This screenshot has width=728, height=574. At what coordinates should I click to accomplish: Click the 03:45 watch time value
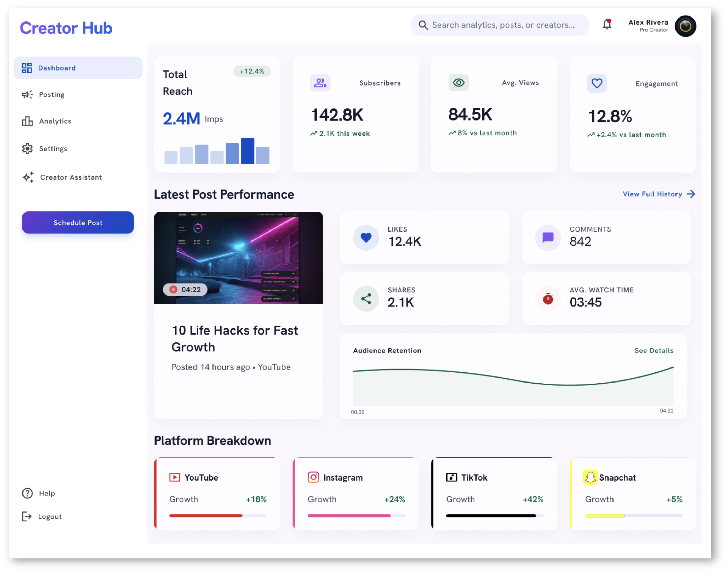click(x=585, y=302)
